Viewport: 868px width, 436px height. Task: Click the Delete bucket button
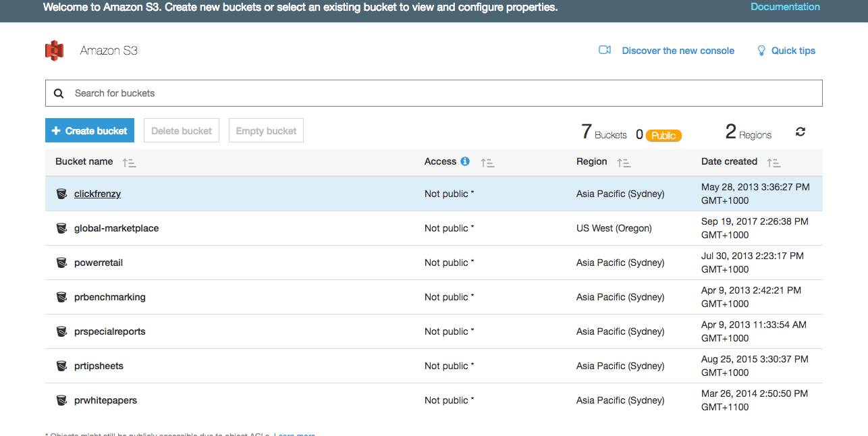point(182,131)
